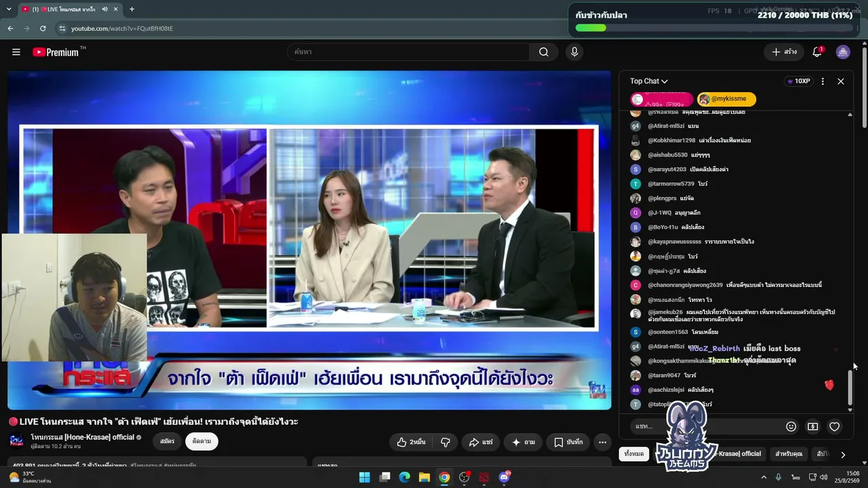Viewport: 868px width, 488px height.
Task: Open Discord from the taskbar
Action: (x=505, y=477)
